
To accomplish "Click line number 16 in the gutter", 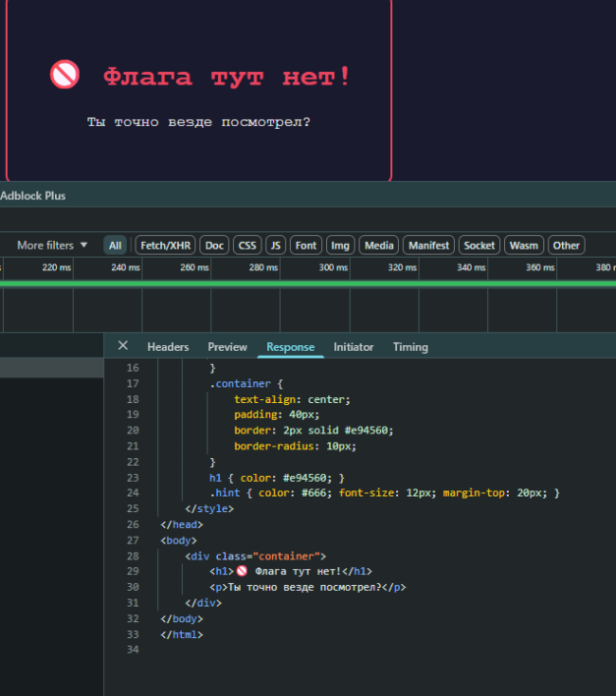I will coord(133,368).
